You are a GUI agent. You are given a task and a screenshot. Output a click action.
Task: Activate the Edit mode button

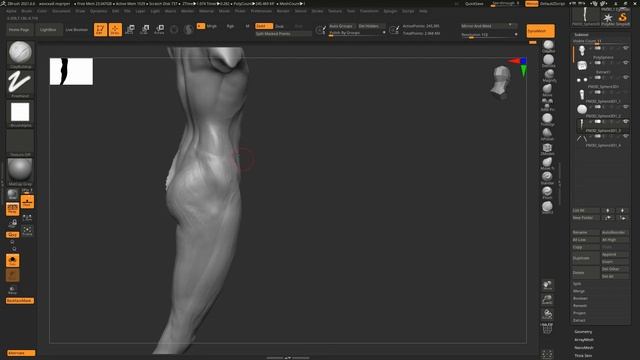100,29
